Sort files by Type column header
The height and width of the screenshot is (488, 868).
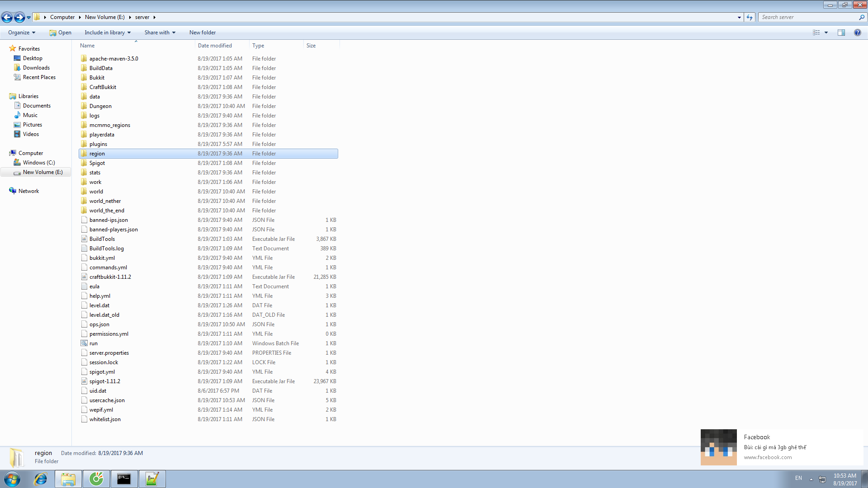tap(258, 46)
